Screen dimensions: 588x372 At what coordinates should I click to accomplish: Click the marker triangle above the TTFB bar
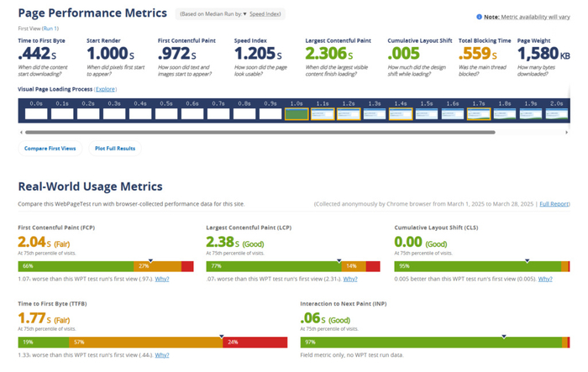[222, 337]
